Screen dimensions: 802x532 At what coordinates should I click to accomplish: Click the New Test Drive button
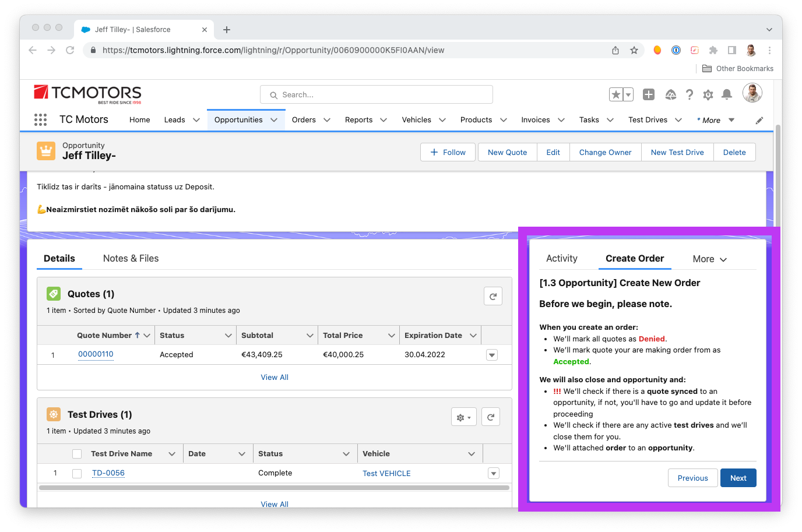tap(677, 153)
